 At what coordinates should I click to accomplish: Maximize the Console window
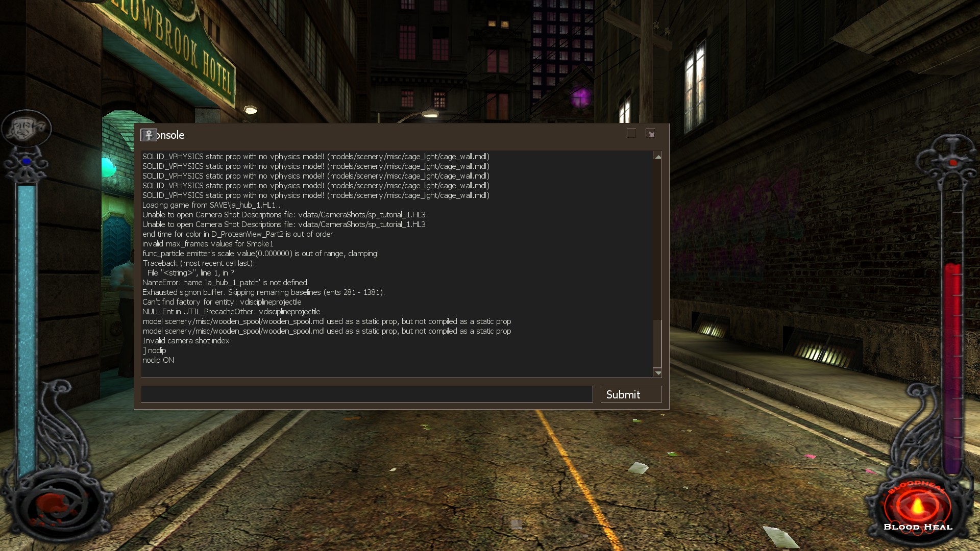pos(631,134)
